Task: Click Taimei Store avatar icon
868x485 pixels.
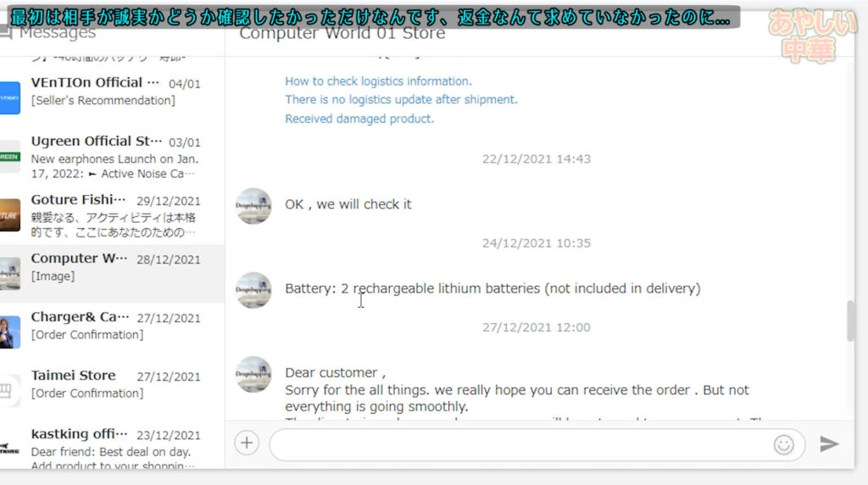Action: (x=10, y=391)
